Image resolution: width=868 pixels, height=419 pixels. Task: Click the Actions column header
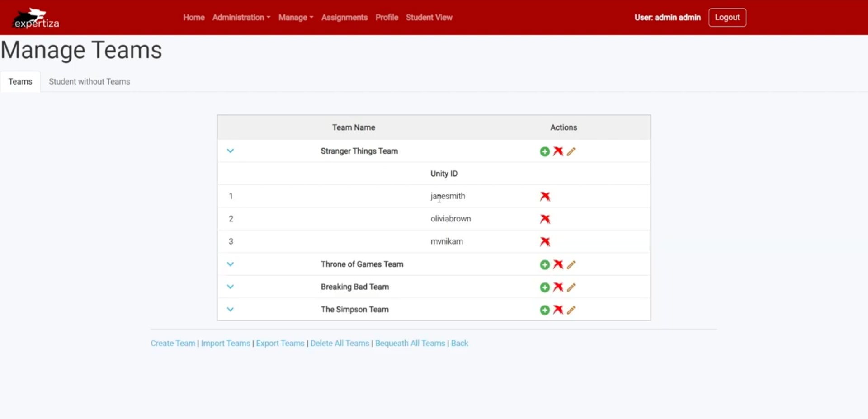[563, 127]
